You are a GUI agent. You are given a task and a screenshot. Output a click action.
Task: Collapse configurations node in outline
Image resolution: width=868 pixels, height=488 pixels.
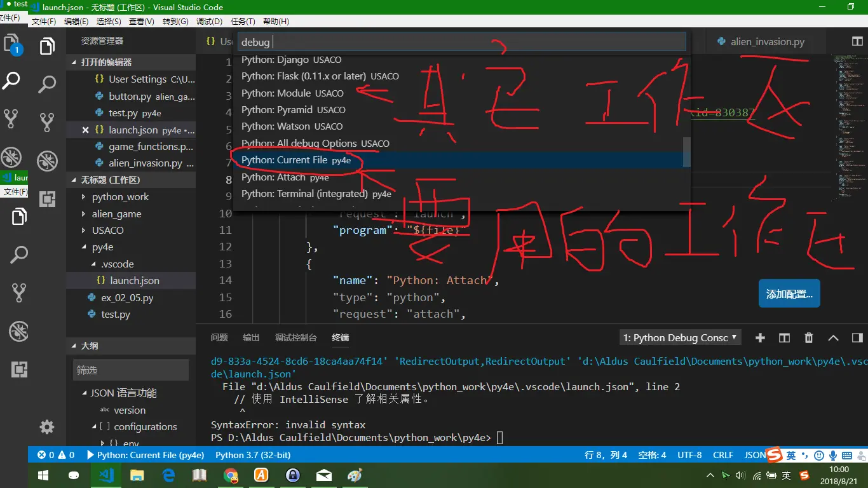pyautogui.click(x=131, y=426)
